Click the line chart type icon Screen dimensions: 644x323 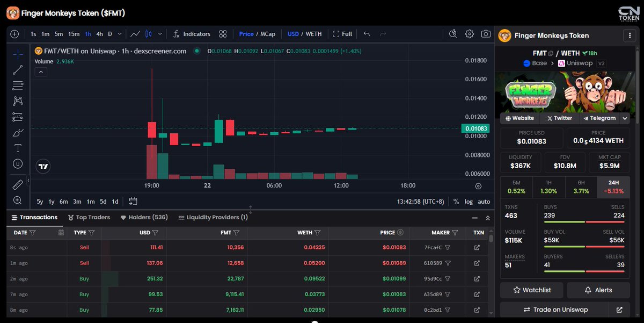135,34
